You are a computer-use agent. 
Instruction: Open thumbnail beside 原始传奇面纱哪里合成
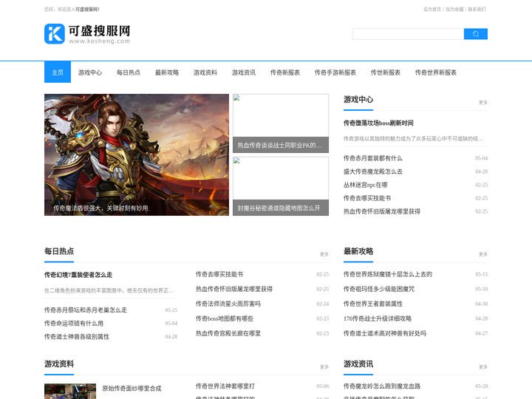coord(70,391)
